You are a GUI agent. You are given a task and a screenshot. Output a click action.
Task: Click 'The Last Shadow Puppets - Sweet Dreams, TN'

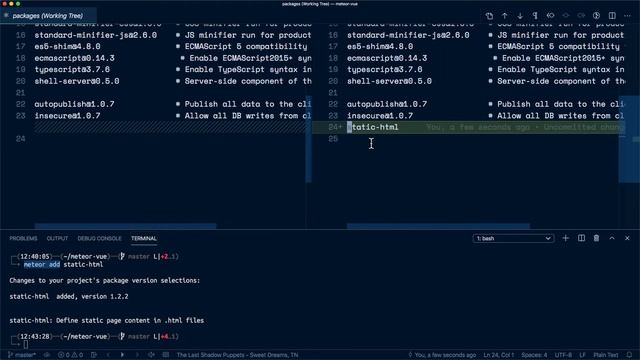click(237, 355)
